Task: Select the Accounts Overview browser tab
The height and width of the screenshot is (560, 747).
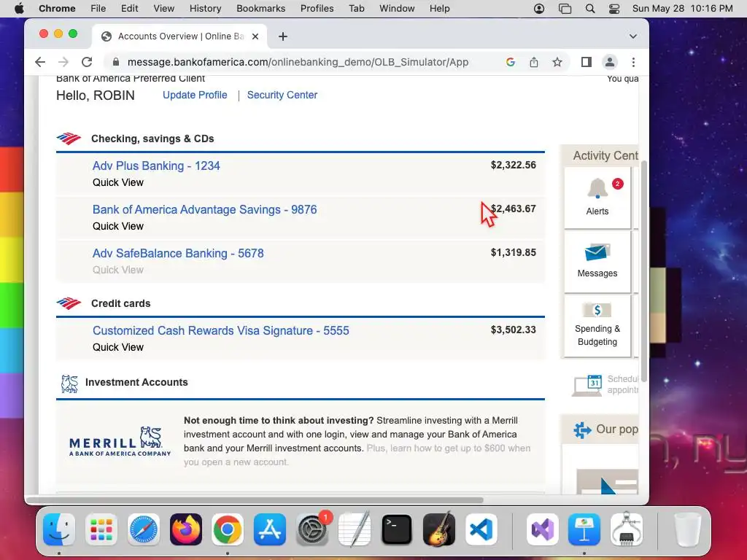Action: pyautogui.click(x=180, y=36)
